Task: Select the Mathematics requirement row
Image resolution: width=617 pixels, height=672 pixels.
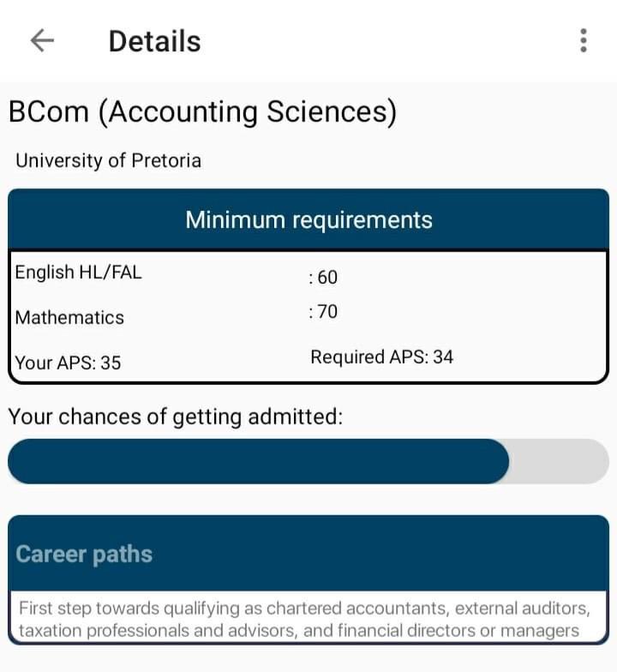Action: click(308, 315)
